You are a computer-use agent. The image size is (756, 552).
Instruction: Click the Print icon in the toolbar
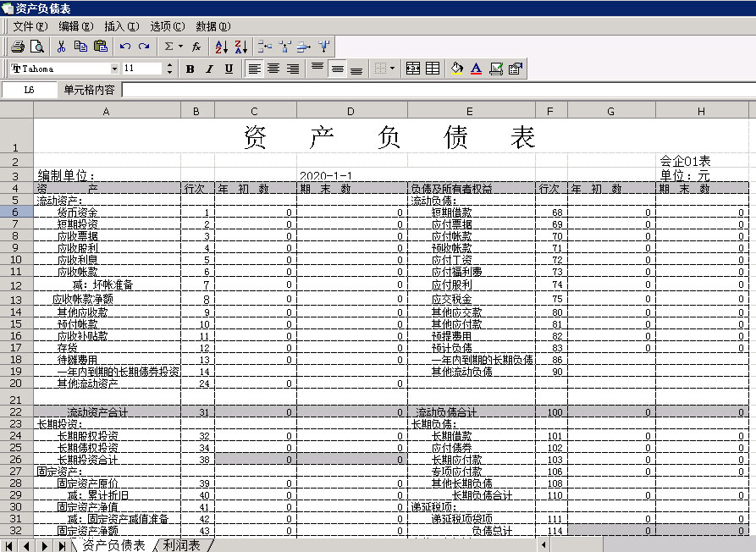pos(18,47)
